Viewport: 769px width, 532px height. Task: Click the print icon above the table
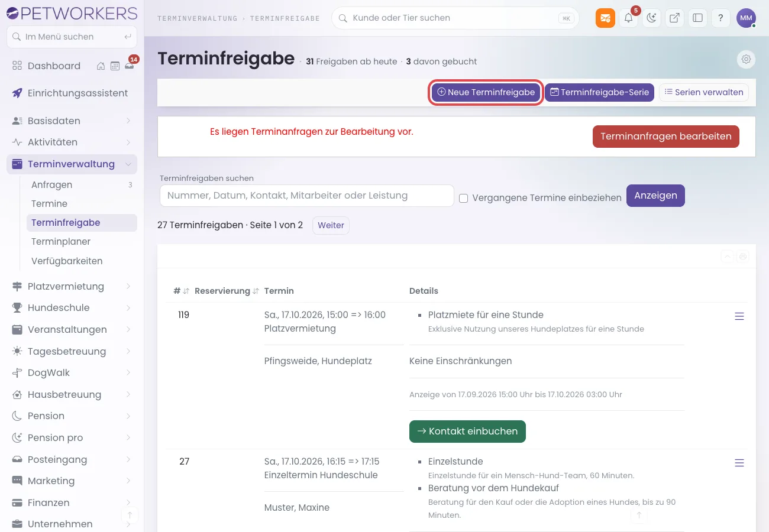(x=743, y=257)
